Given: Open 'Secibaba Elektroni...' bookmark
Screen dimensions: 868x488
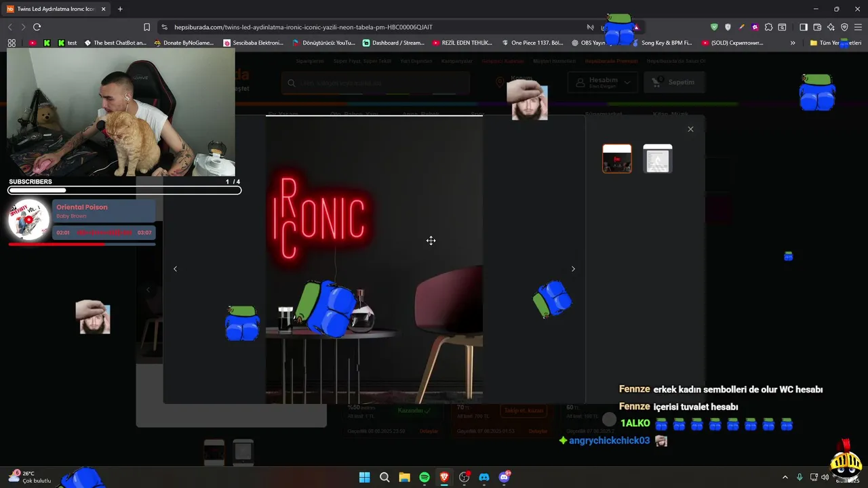Looking at the screenshot, I should [253, 43].
